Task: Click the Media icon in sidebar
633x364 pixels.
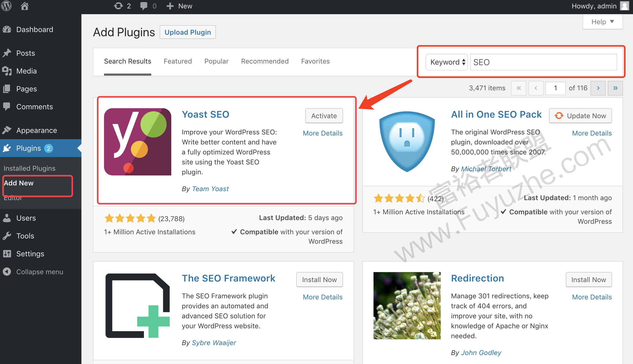Action: (7, 71)
